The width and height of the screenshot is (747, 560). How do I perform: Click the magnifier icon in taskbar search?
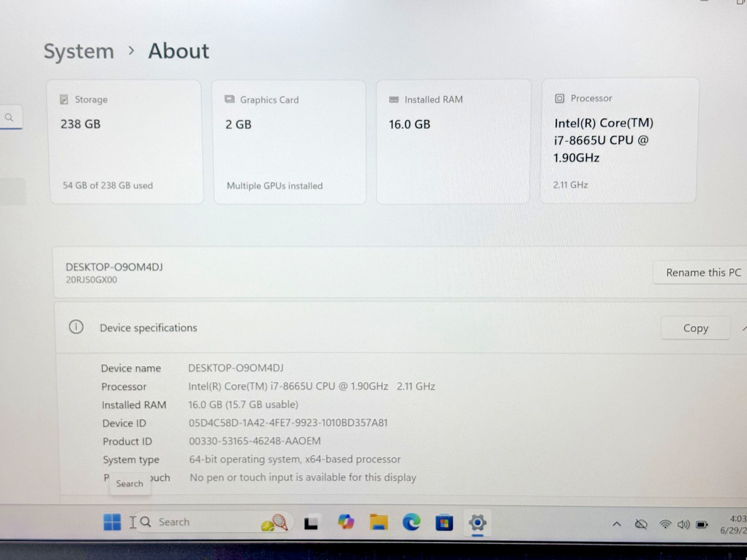pos(146,522)
